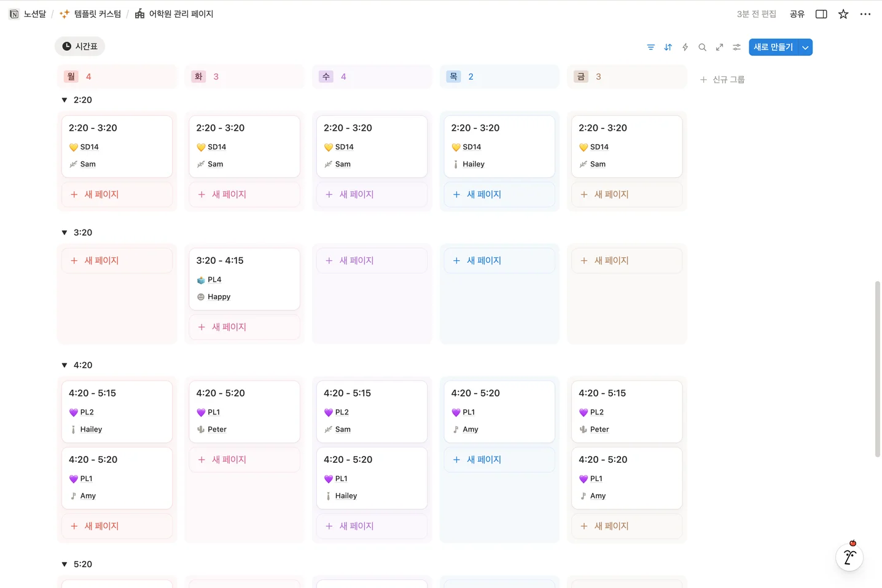Open the filter options icon
The width and height of the screenshot is (882, 588).
click(650, 47)
